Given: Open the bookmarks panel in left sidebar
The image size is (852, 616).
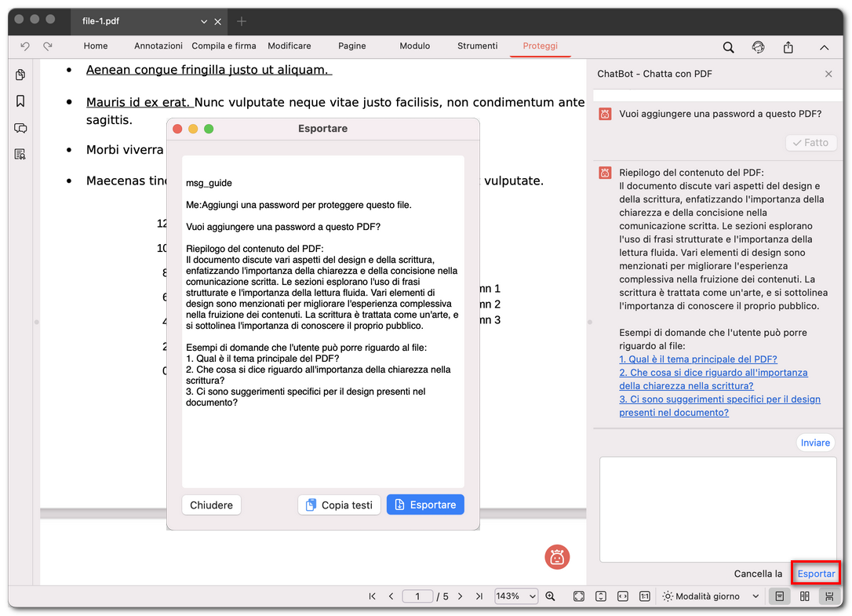Looking at the screenshot, I should (20, 101).
